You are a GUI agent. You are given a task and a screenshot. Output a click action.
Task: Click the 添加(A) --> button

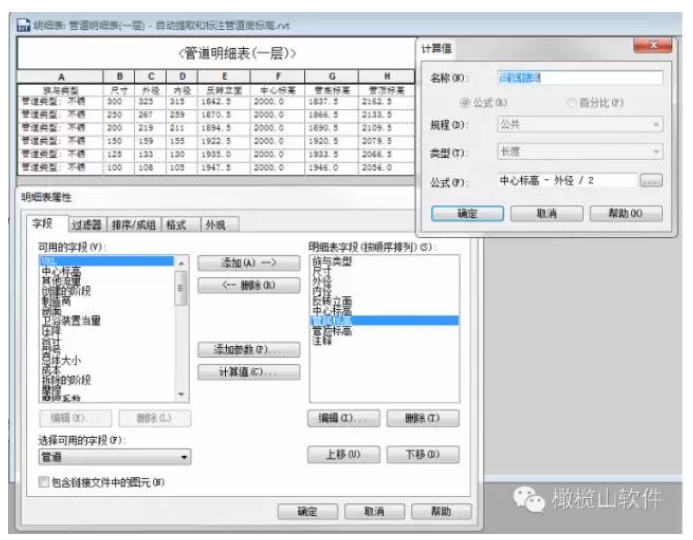click(x=248, y=263)
